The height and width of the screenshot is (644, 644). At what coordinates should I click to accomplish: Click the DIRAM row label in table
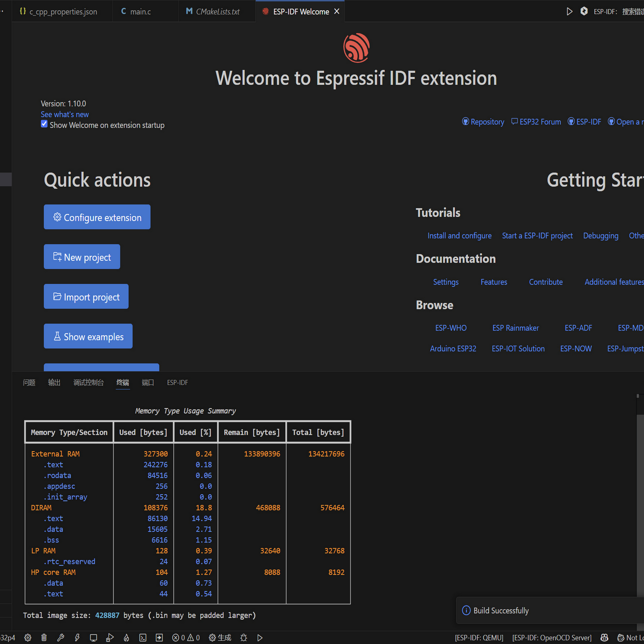tap(41, 508)
